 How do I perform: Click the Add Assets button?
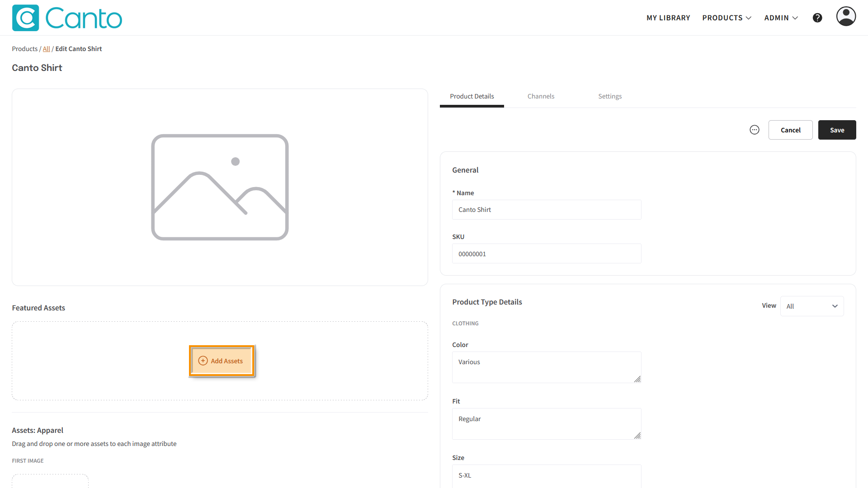point(222,361)
